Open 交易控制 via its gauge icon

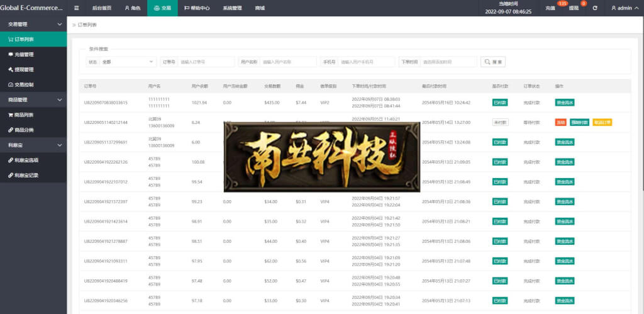coord(11,85)
